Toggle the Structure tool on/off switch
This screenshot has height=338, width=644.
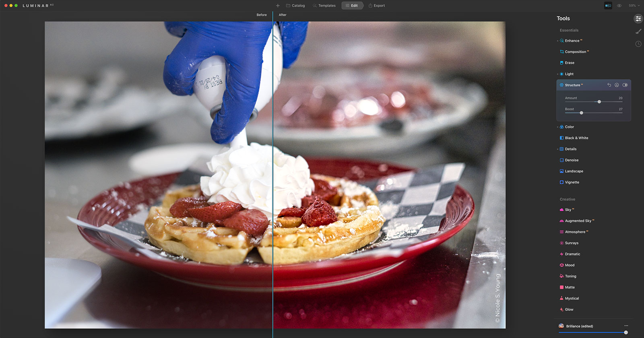tap(625, 85)
